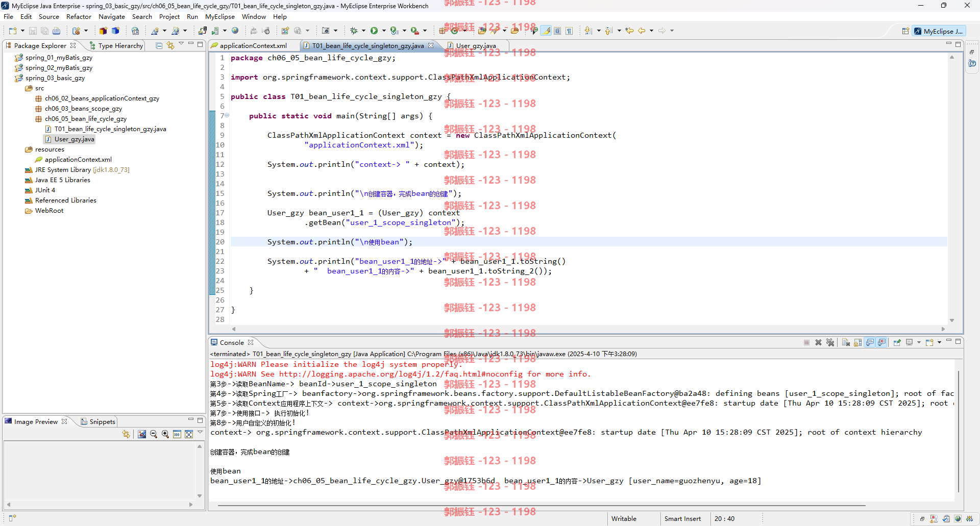Click the Open Console new view icon

click(x=929, y=342)
